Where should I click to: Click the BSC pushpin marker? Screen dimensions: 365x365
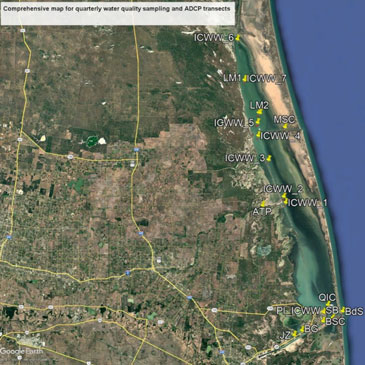323,320
